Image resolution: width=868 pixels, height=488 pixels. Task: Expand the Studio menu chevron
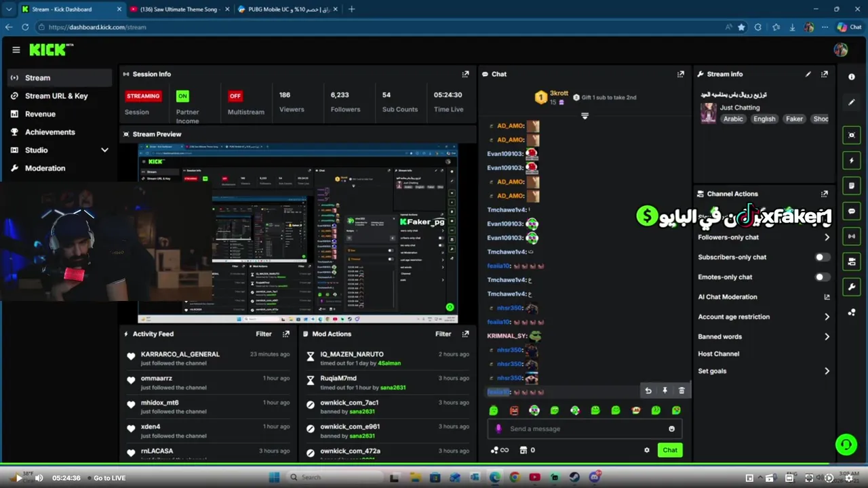[x=104, y=150]
